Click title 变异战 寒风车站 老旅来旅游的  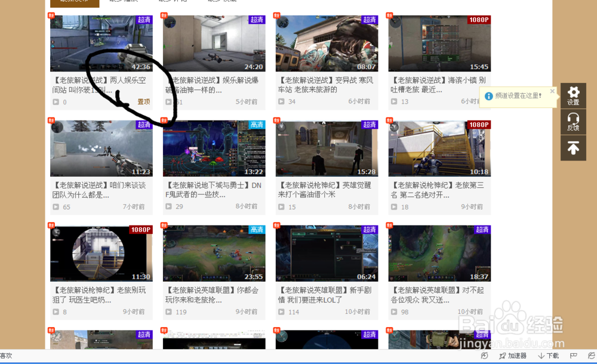point(326,85)
